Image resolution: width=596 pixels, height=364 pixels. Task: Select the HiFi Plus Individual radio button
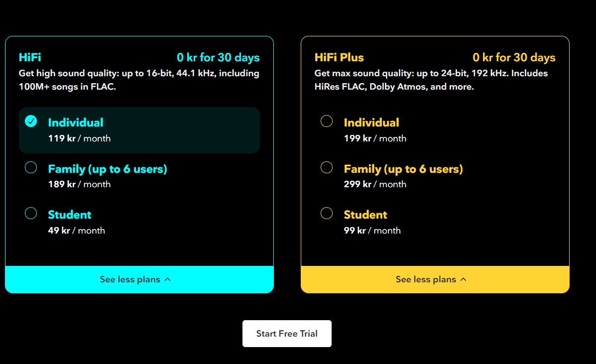pyautogui.click(x=327, y=121)
